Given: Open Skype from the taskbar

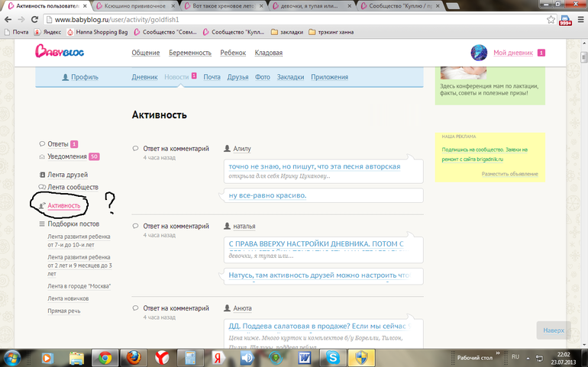Looking at the screenshot, I should (x=333, y=358).
